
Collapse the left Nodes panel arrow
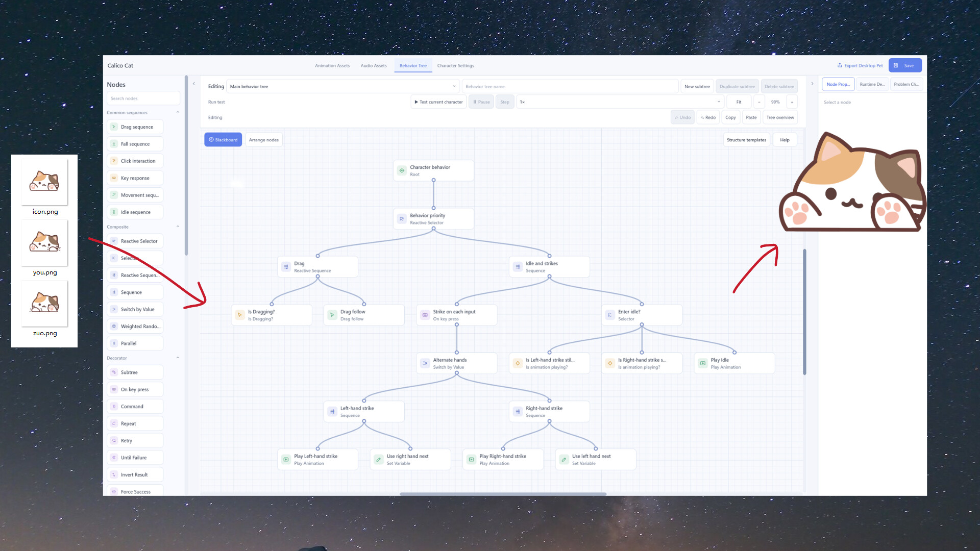tap(194, 84)
